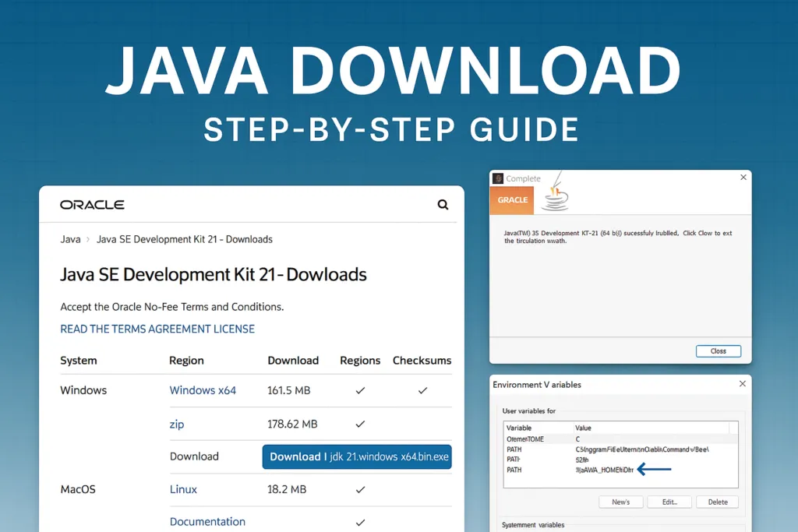Viewport: 798px width, 532px height.
Task: Close the Environment Variables dialog with X
Action: pyautogui.click(x=743, y=383)
